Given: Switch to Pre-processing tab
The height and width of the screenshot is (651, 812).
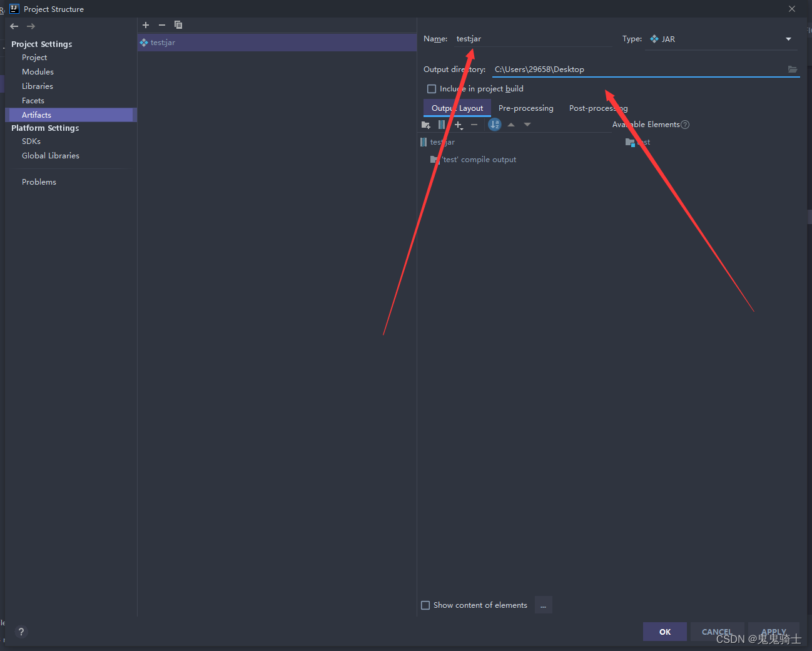Looking at the screenshot, I should 526,108.
